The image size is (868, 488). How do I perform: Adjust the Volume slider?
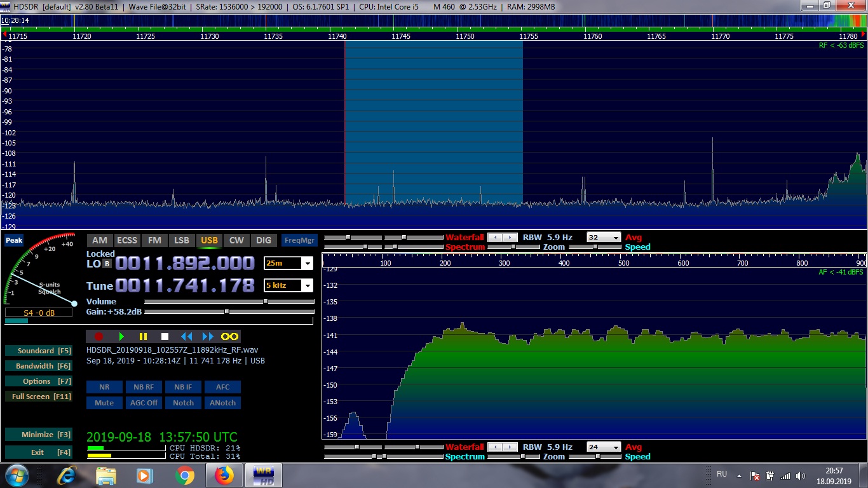click(x=229, y=301)
